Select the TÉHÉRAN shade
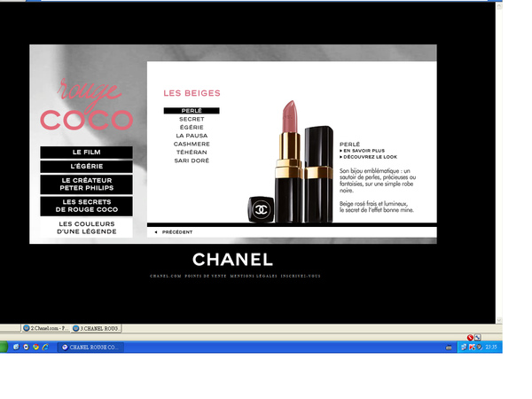 [x=192, y=153]
